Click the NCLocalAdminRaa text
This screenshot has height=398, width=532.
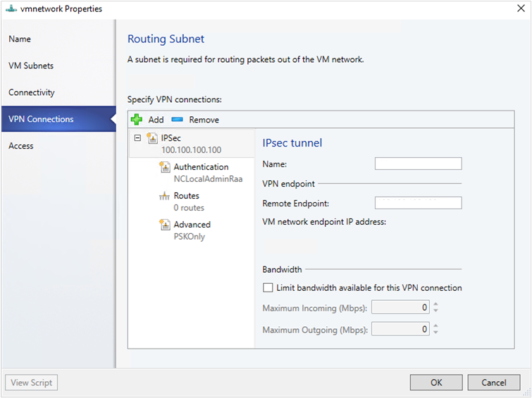(208, 179)
